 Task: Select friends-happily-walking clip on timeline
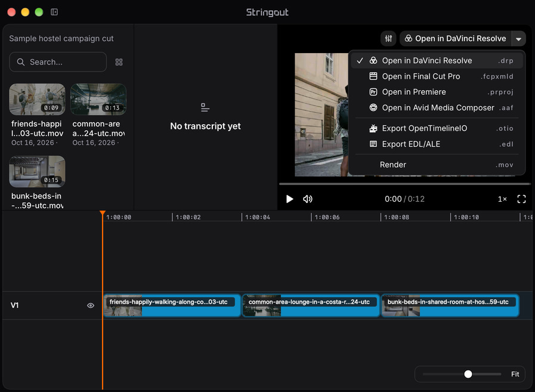click(172, 305)
